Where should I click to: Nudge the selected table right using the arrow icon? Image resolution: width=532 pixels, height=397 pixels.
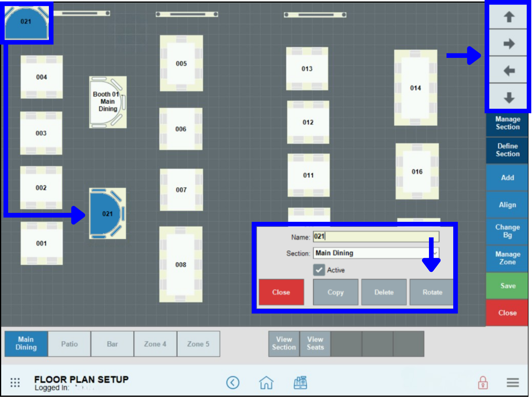coord(508,43)
